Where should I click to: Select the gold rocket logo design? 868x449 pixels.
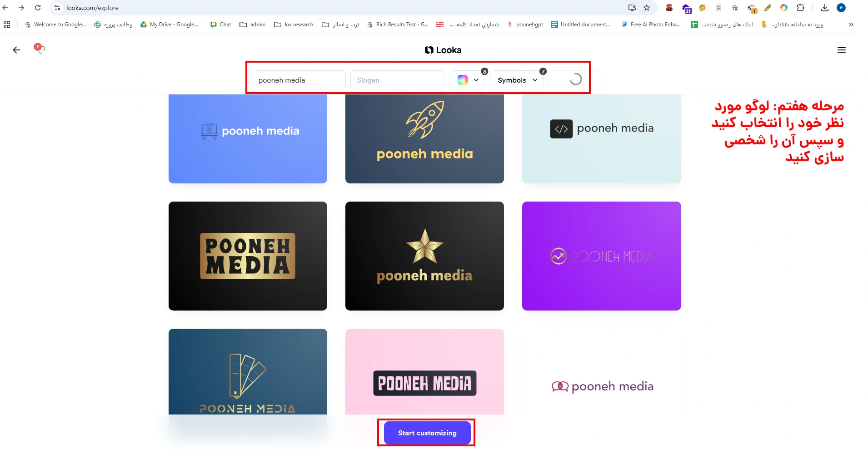424,138
